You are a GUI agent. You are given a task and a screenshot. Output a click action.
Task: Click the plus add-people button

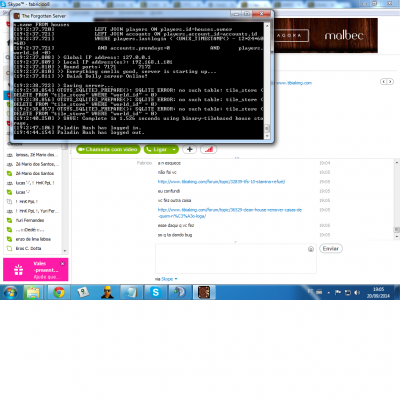point(190,149)
